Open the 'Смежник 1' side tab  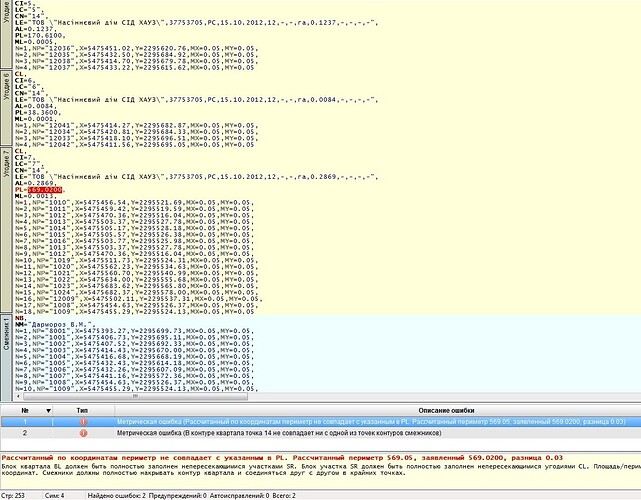coord(6,358)
